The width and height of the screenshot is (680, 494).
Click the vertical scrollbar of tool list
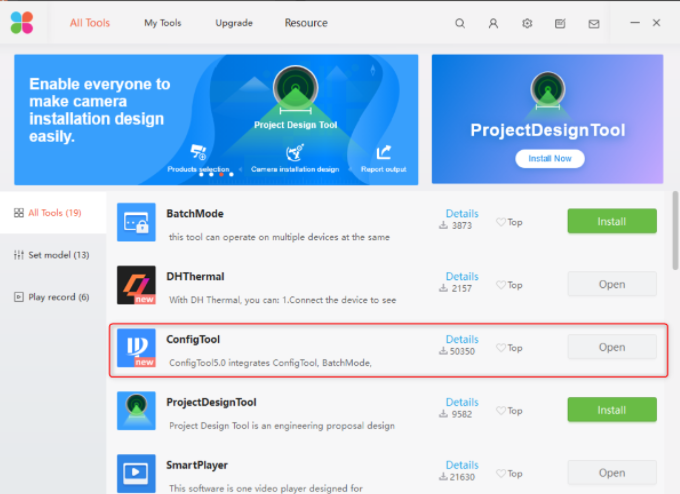point(674,230)
